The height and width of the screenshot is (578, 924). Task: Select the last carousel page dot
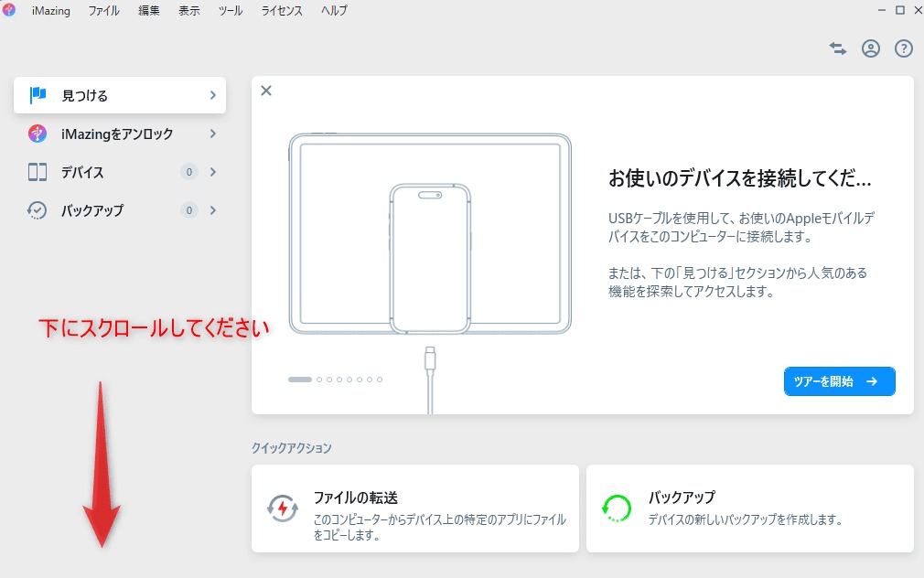click(380, 380)
